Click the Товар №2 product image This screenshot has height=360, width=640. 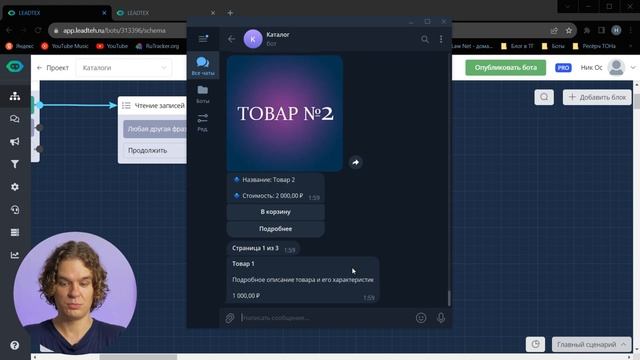tap(284, 113)
